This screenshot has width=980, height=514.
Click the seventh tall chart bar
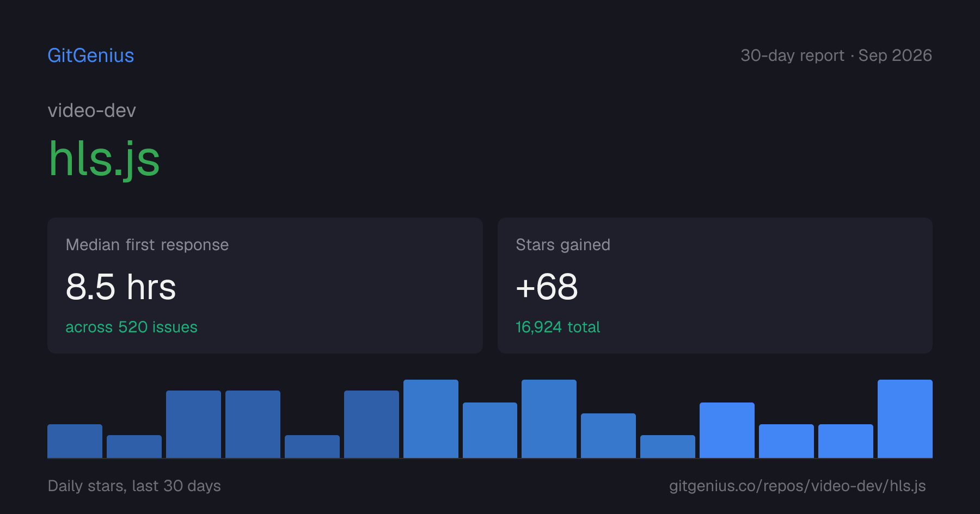coord(431,419)
